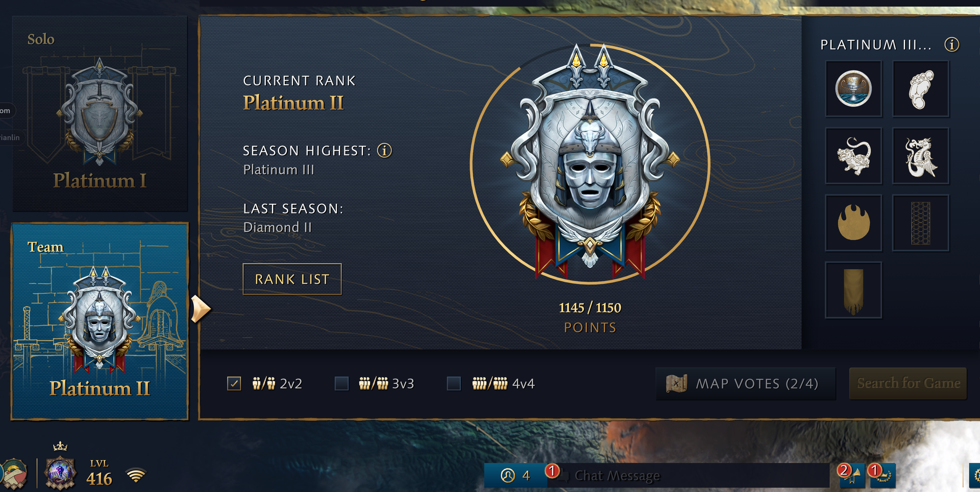Screen dimensions: 980x492
Task: Enable the 4v4 game mode checkbox
Action: tap(454, 383)
